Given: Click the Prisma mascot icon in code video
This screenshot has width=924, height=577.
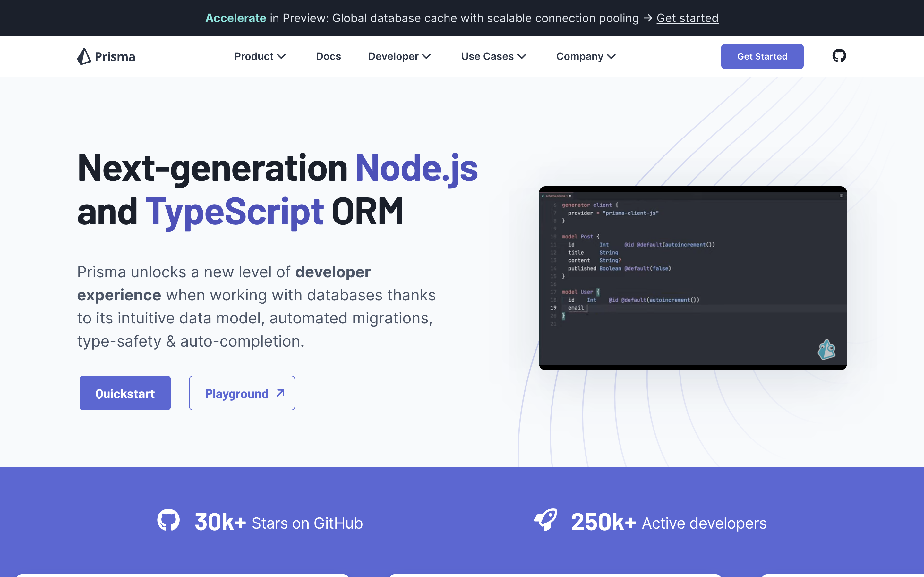Looking at the screenshot, I should [x=826, y=350].
